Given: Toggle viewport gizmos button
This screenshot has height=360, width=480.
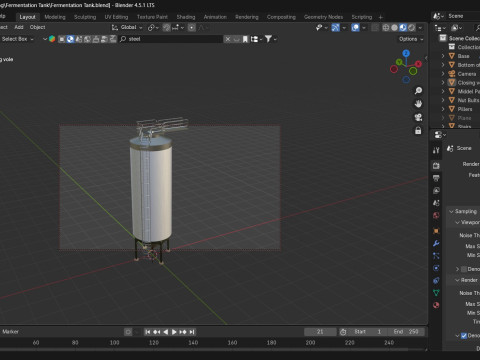Looking at the screenshot, I should point(336,28).
